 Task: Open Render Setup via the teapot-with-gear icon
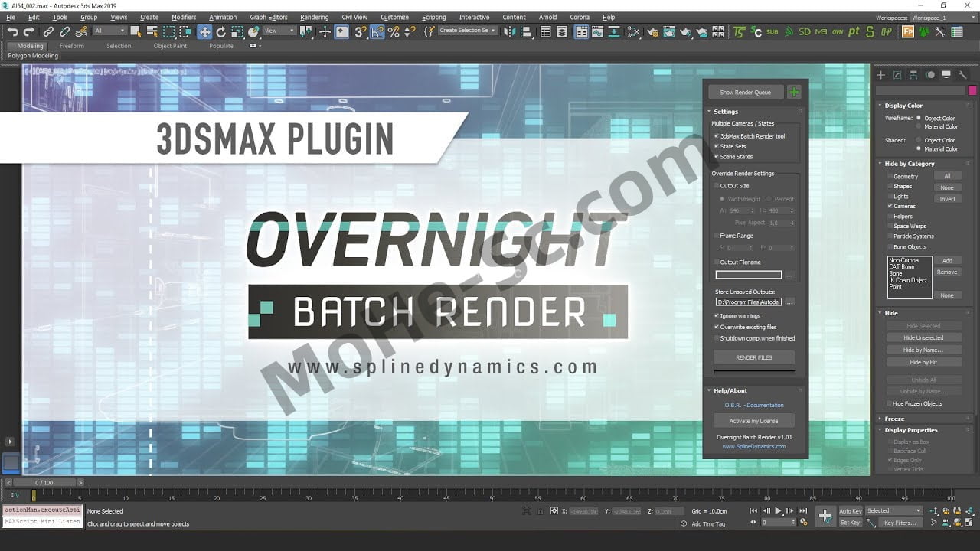[x=652, y=31]
